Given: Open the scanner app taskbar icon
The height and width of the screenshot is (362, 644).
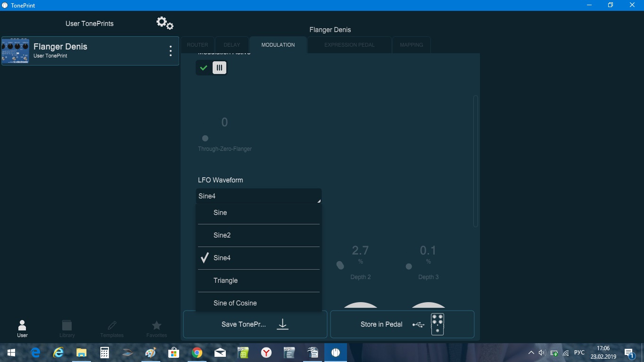Looking at the screenshot, I should point(128,353).
